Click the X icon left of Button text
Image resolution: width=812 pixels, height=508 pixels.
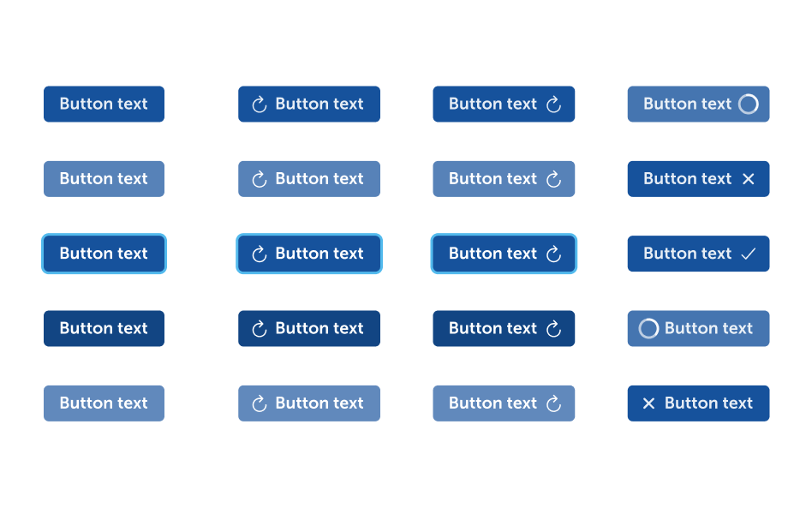click(x=649, y=403)
